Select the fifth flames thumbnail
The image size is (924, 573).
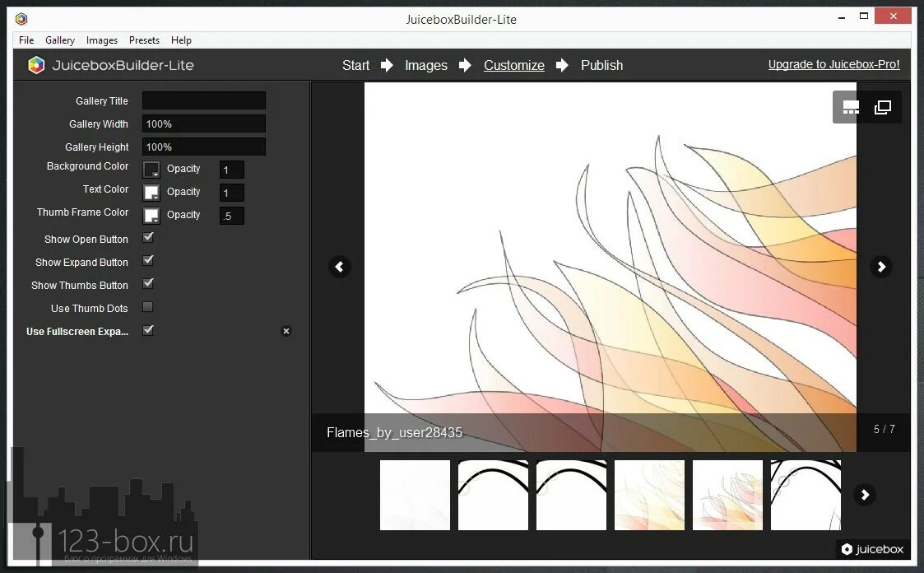tap(728, 495)
